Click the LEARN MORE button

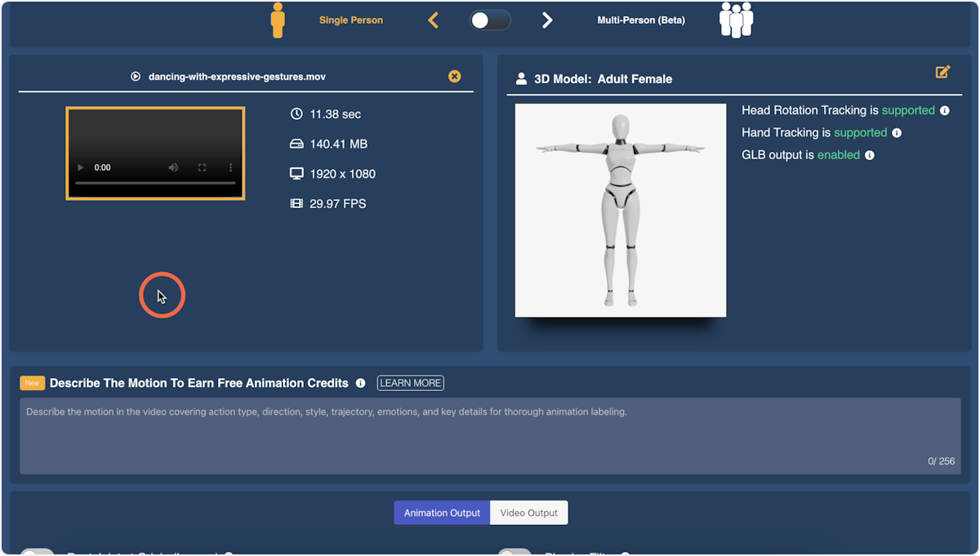tap(411, 383)
